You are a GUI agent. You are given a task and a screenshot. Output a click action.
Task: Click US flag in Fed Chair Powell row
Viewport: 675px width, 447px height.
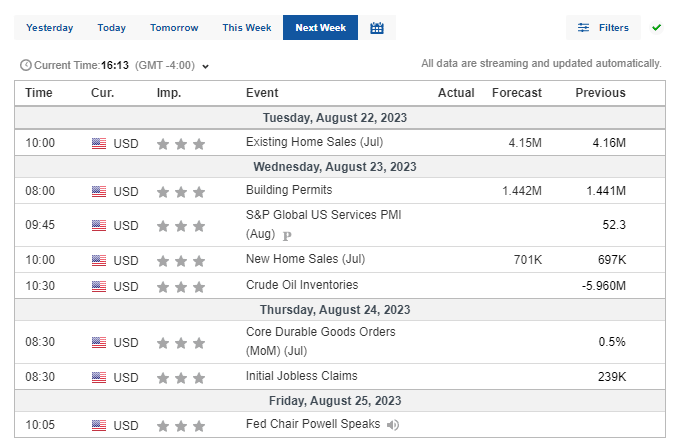(x=99, y=425)
